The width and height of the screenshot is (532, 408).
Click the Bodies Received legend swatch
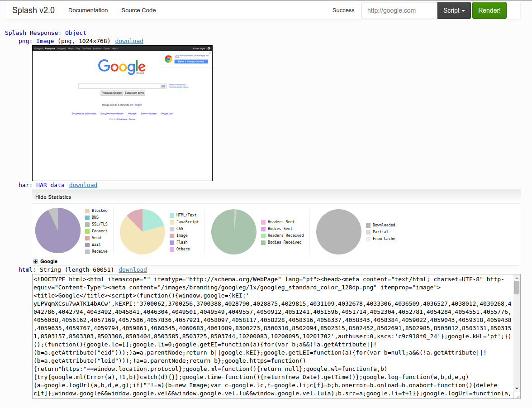[x=263, y=242]
